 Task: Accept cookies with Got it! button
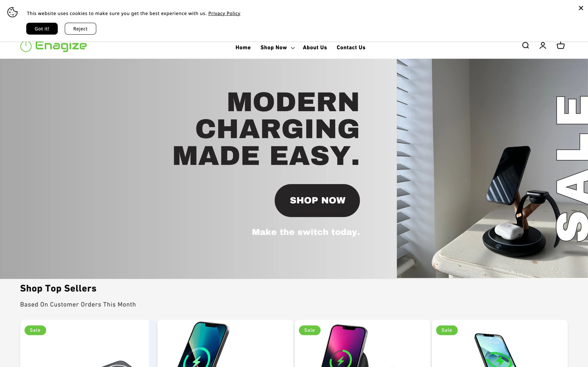(x=42, y=29)
